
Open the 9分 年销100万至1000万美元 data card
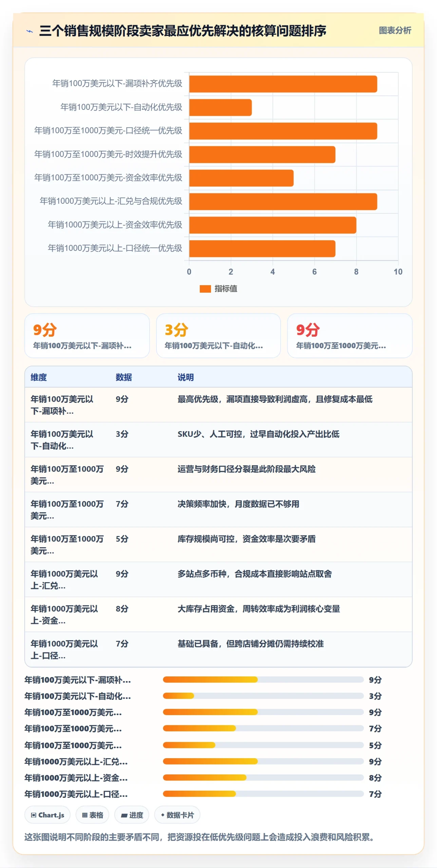350,335
